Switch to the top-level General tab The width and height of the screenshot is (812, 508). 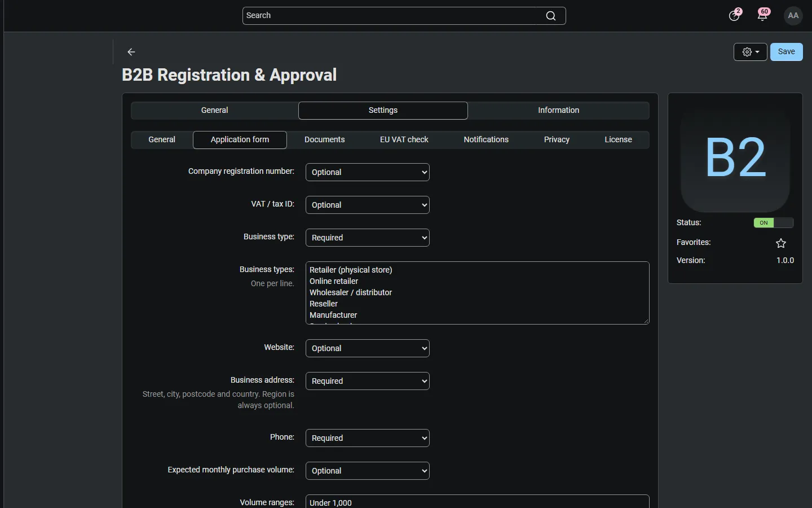point(215,111)
